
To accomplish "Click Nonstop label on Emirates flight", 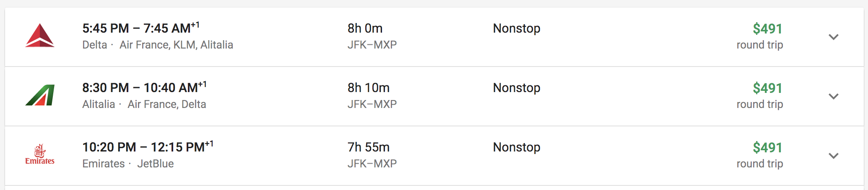I will click(517, 147).
